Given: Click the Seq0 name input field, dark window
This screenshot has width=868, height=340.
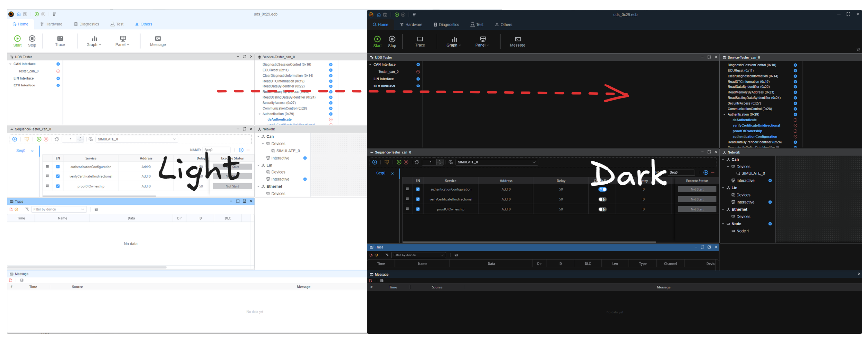Looking at the screenshot, I should coord(681,172).
